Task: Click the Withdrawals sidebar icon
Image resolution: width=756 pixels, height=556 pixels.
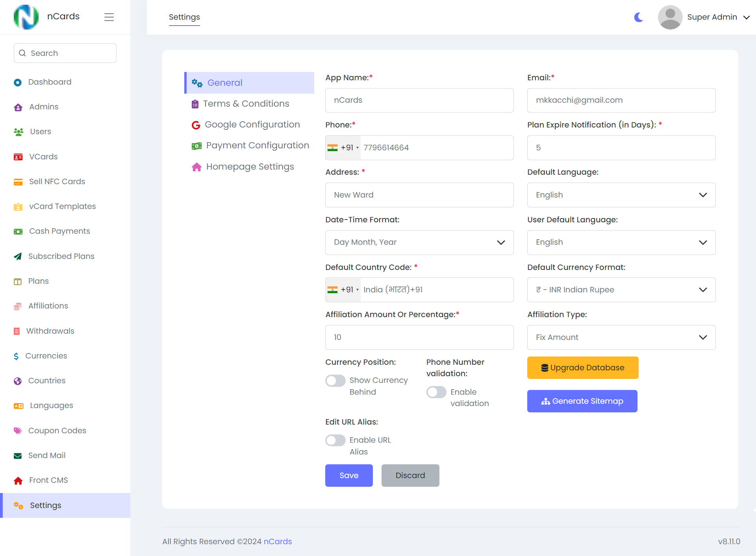Action: click(x=18, y=331)
